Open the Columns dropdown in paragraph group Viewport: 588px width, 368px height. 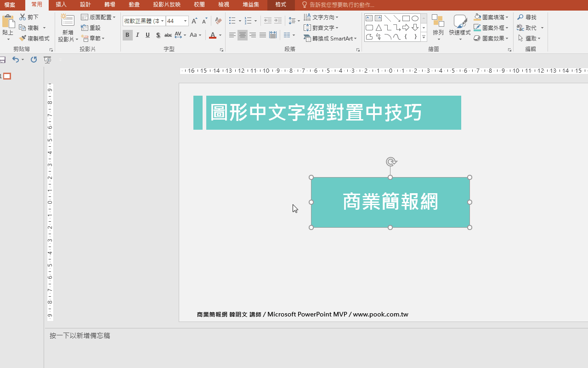[289, 35]
